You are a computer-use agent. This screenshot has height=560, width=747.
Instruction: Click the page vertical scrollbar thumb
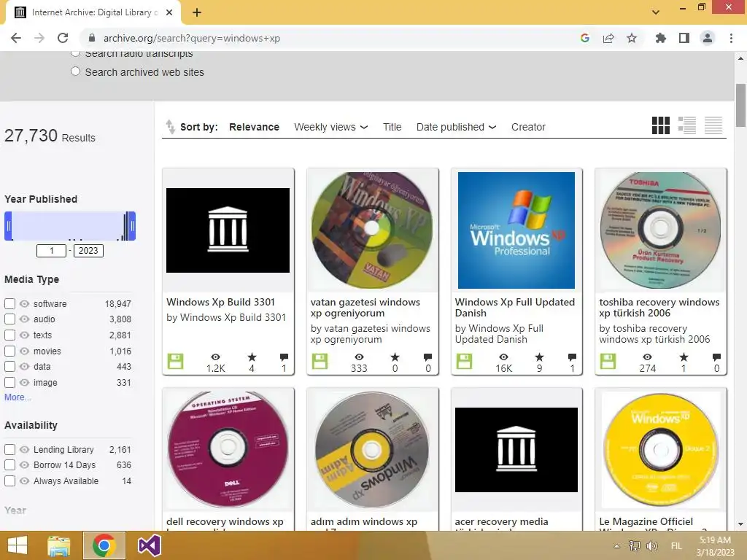click(x=740, y=105)
